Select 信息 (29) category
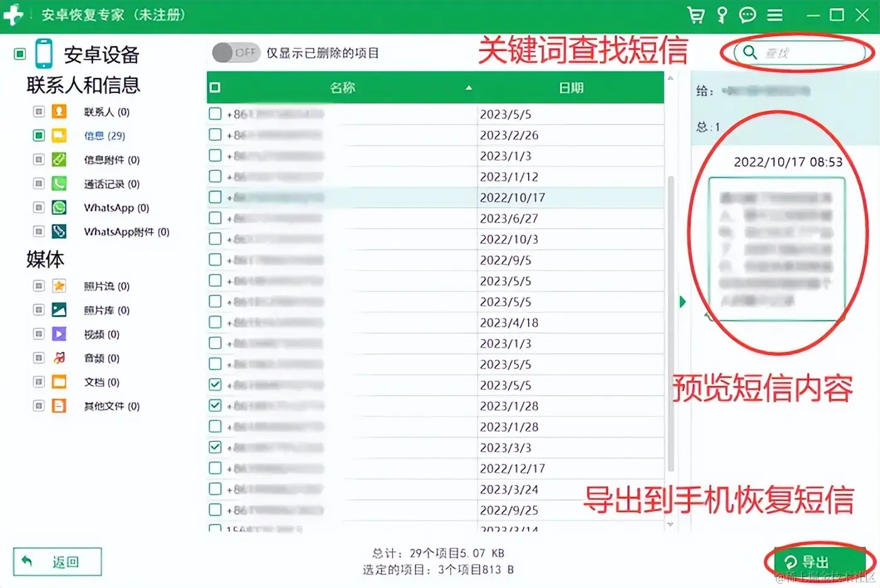The image size is (880, 588). pos(104,136)
